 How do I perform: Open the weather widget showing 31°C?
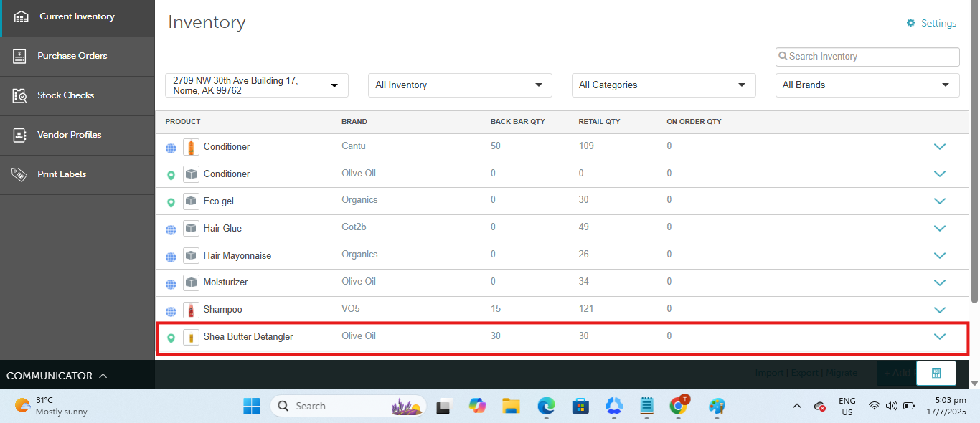pos(52,406)
